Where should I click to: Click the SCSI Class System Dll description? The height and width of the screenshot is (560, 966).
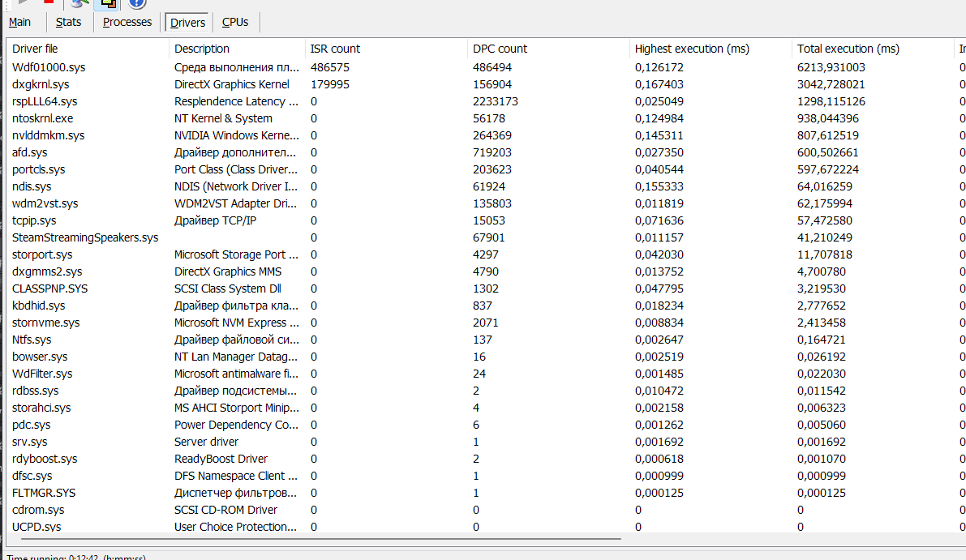click(227, 289)
